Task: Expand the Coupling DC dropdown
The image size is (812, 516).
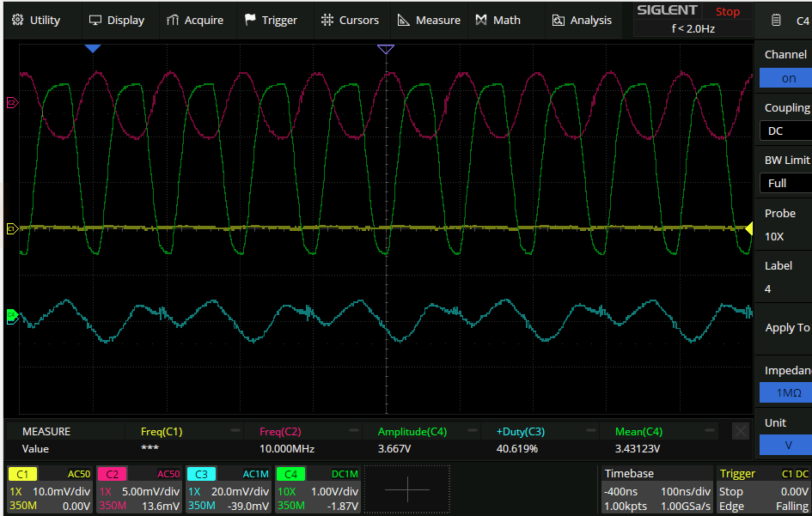Action: point(785,131)
